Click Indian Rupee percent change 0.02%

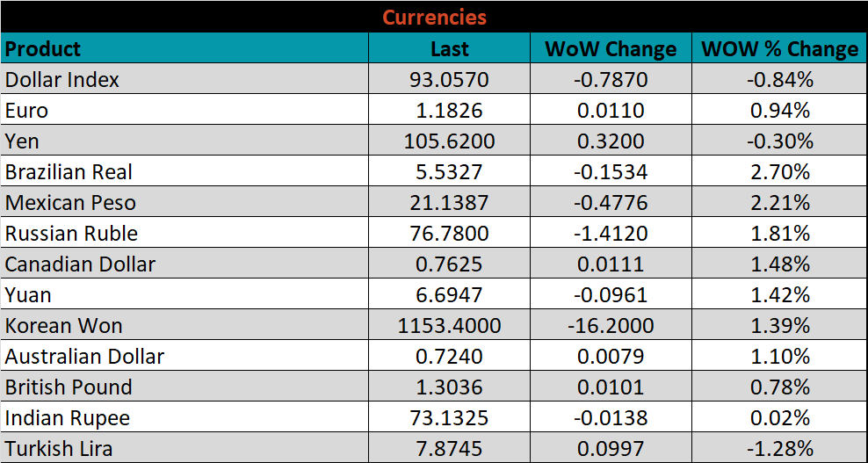(779, 418)
